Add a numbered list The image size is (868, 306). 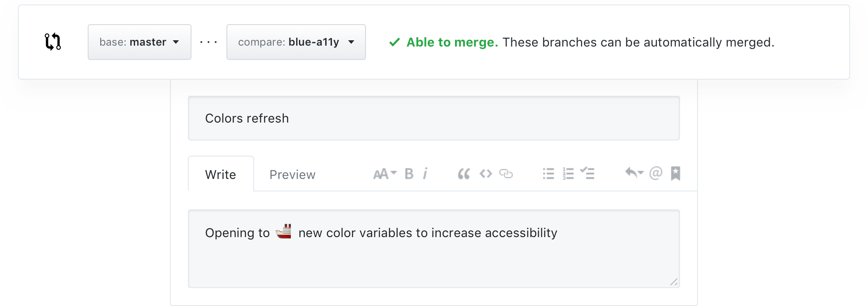[x=568, y=174]
